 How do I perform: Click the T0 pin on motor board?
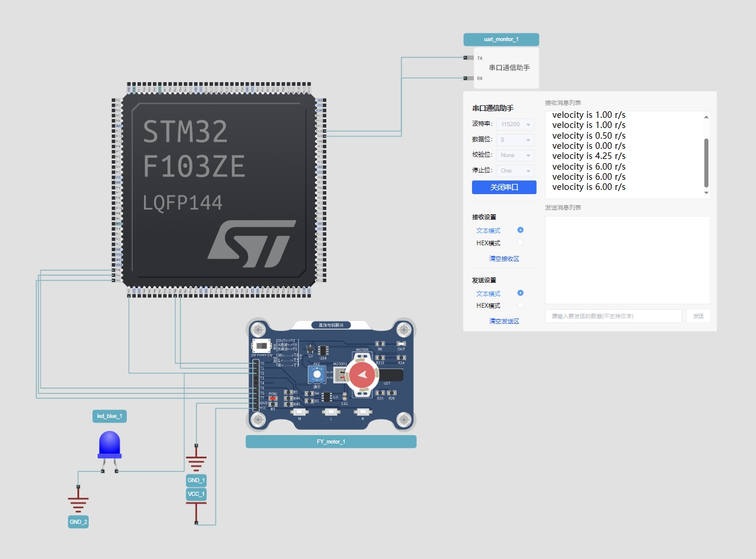tap(257, 363)
